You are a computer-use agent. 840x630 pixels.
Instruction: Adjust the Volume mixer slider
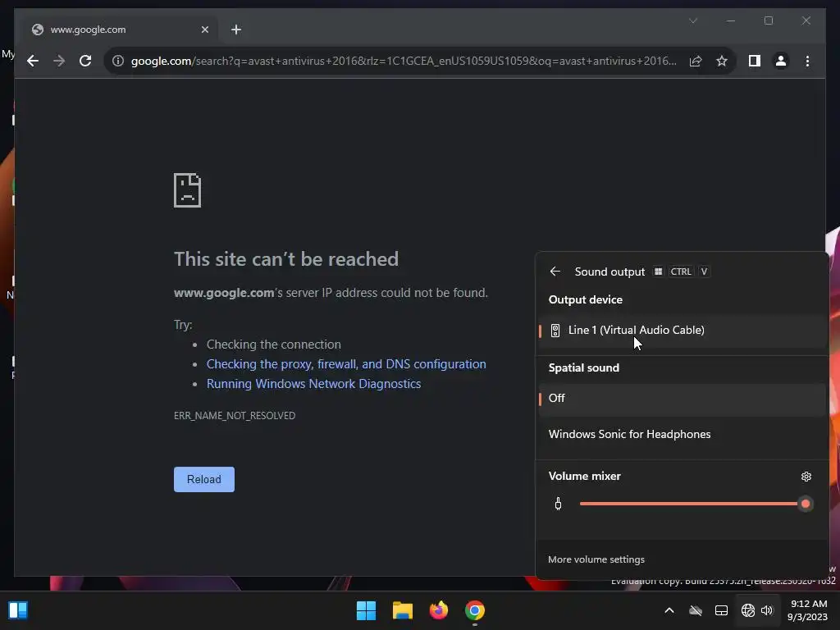pyautogui.click(x=696, y=504)
